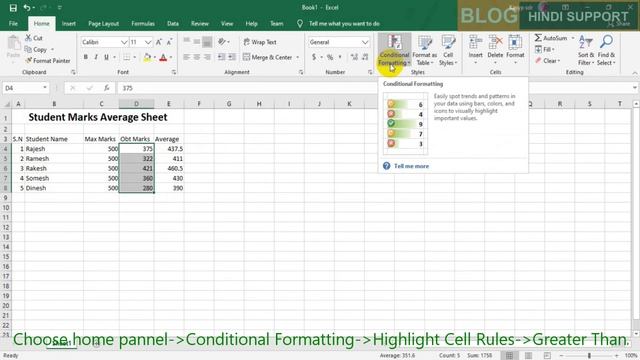
Task: Apply the fill color bucket
Action: [147, 57]
